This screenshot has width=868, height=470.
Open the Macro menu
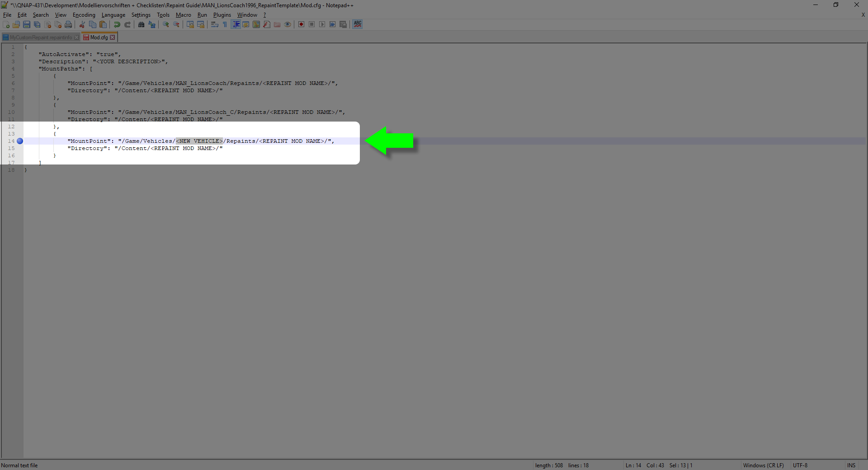click(x=184, y=15)
